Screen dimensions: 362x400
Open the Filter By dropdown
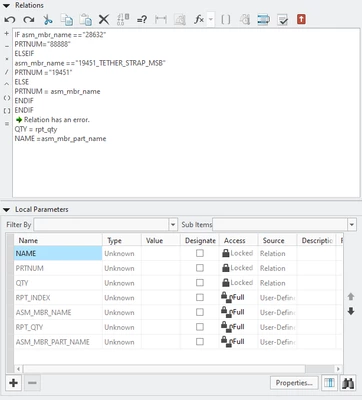173,225
